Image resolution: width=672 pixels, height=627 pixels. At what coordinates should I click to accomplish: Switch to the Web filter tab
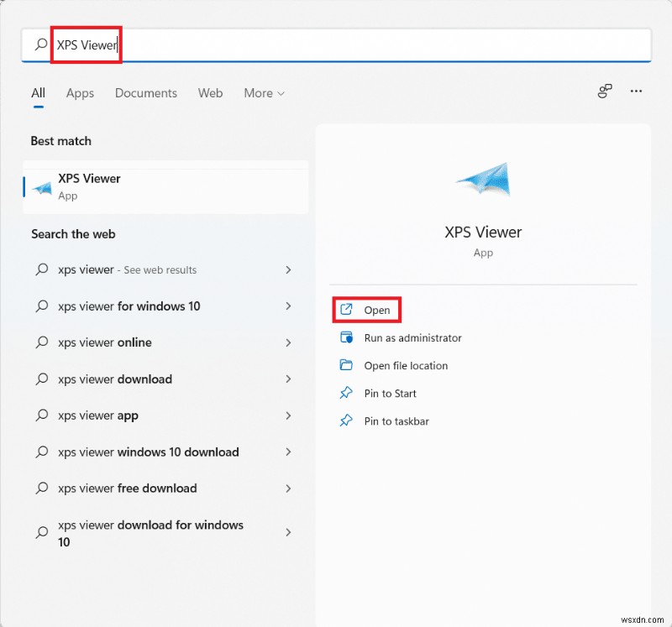(x=210, y=93)
